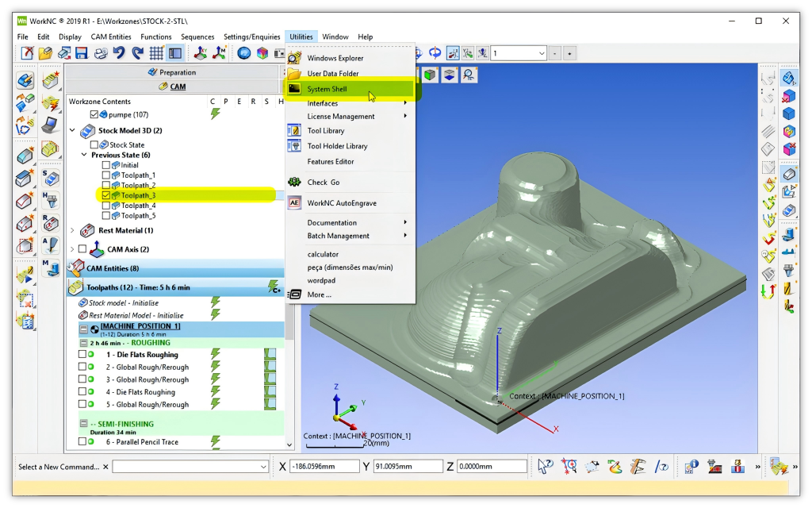
Task: Check the Stock State checkbox
Action: coord(94,144)
